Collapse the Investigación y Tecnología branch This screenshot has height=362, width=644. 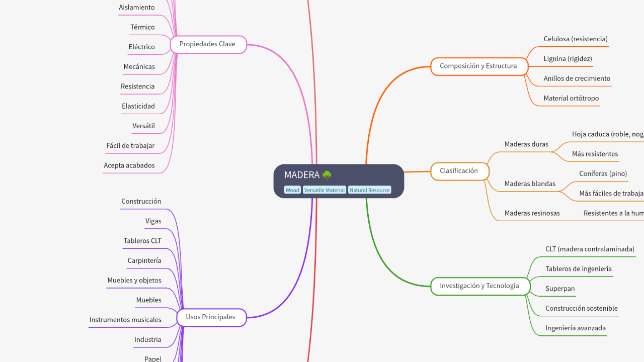480,286
